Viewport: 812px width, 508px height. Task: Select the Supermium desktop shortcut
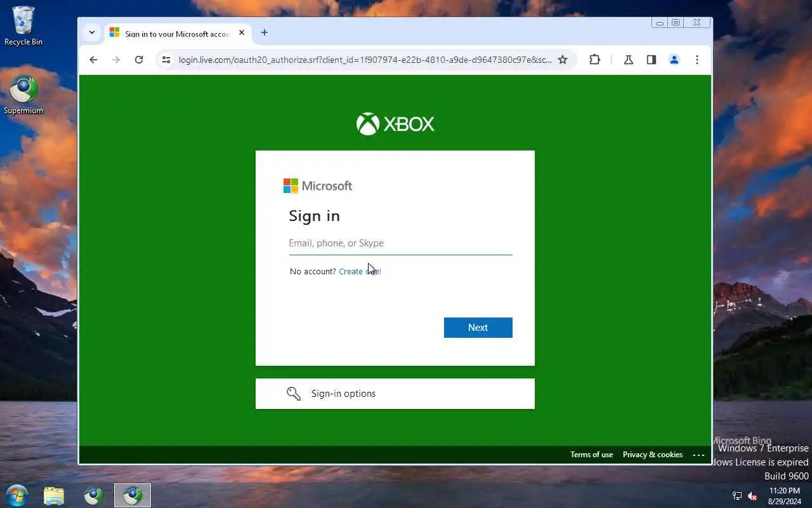[x=23, y=95]
